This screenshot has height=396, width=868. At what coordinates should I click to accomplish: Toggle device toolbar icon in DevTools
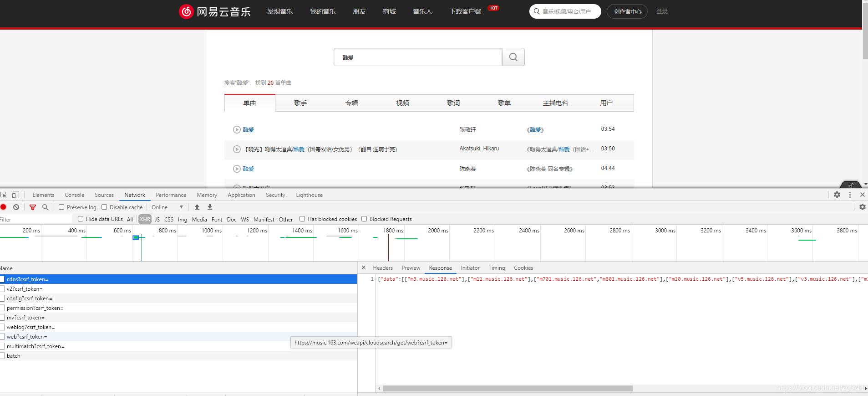click(x=15, y=195)
